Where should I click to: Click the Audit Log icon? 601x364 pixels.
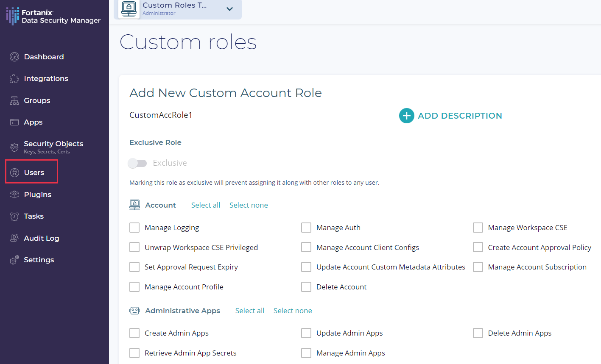click(x=14, y=238)
